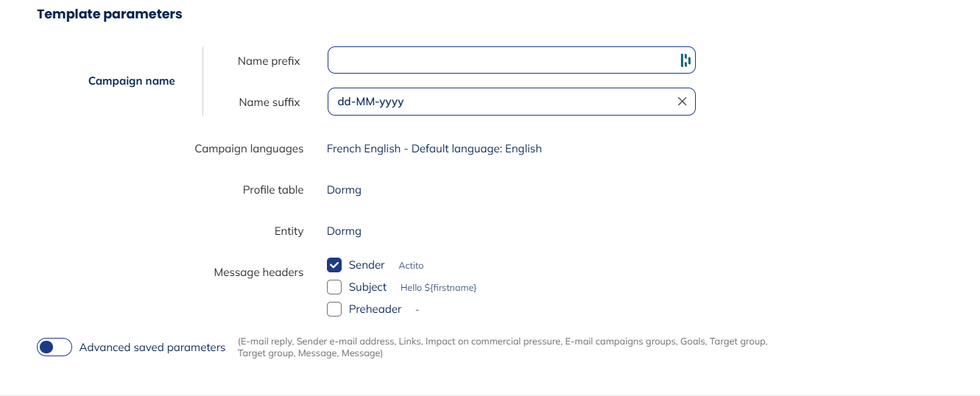980x396 pixels.
Task: Click the Name suffix field containing dd-MM-yyyy
Action: 501,102
